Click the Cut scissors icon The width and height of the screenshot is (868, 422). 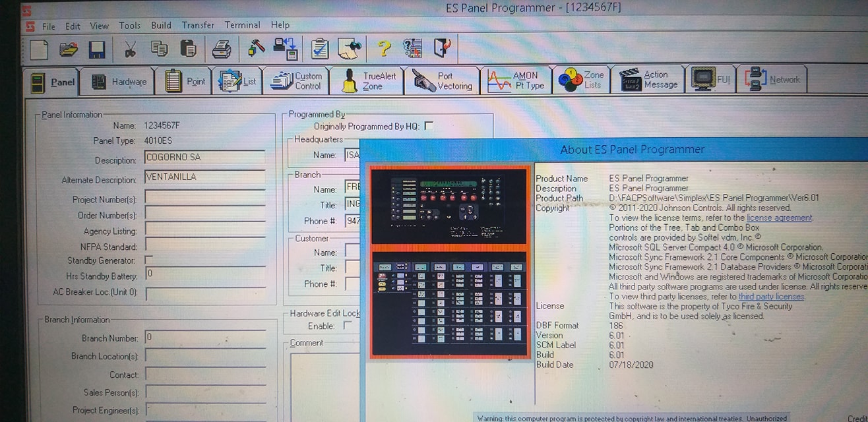(x=130, y=49)
